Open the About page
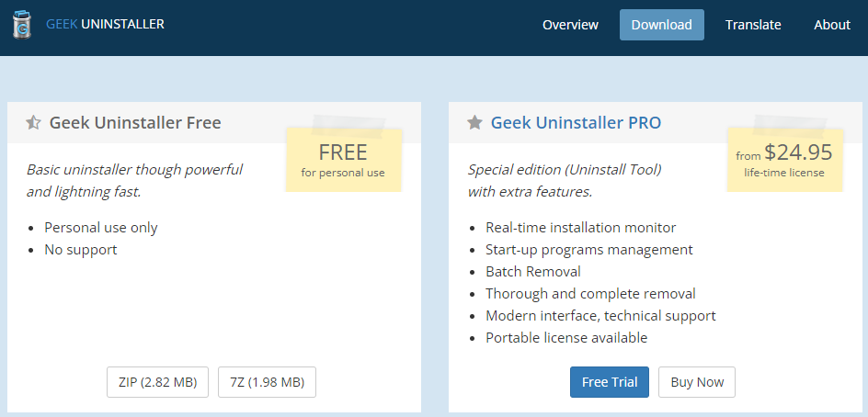Screen dimensions: 868x417 [x=832, y=25]
